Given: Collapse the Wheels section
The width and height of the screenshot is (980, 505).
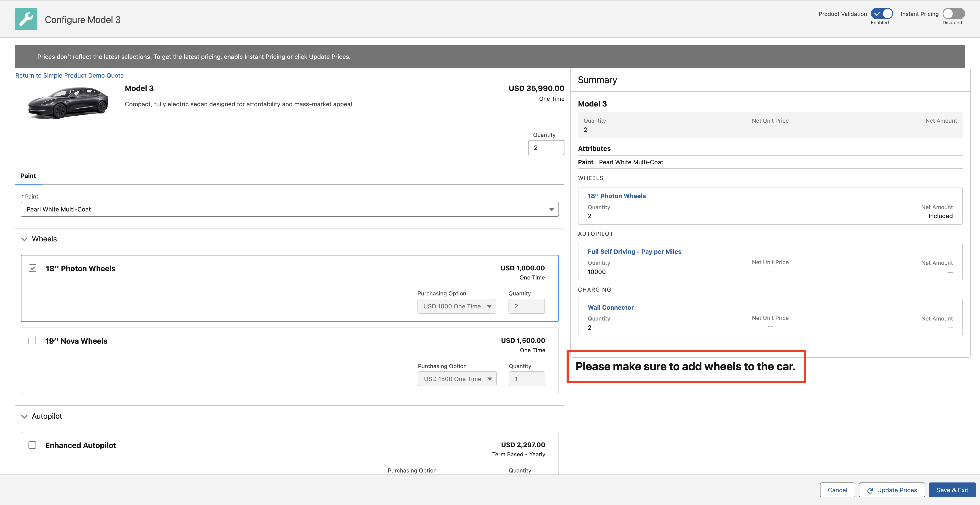Looking at the screenshot, I should 24,239.
